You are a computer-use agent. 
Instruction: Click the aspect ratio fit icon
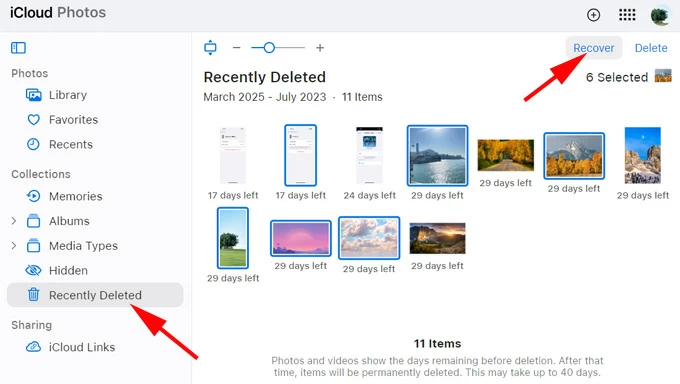tap(210, 48)
